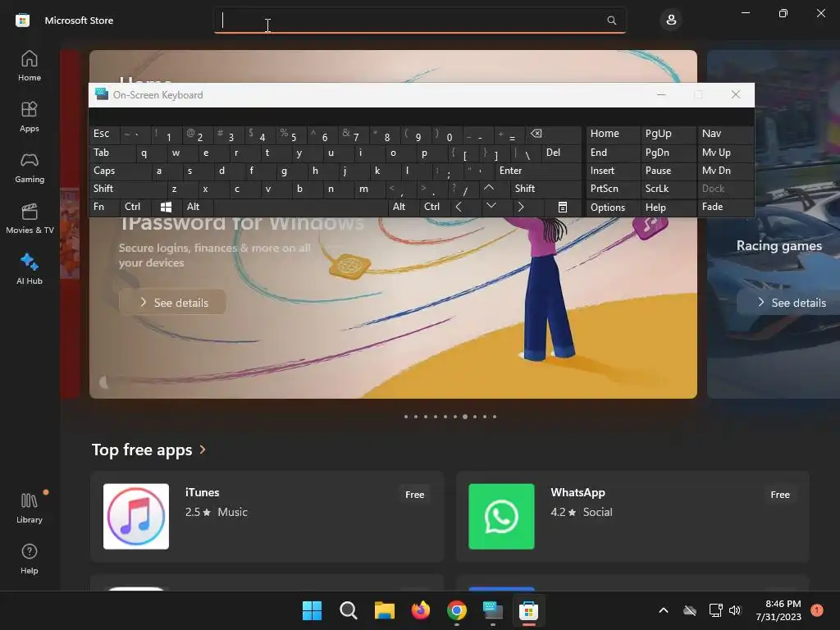Toggle the Fn key on keyboard

point(104,207)
